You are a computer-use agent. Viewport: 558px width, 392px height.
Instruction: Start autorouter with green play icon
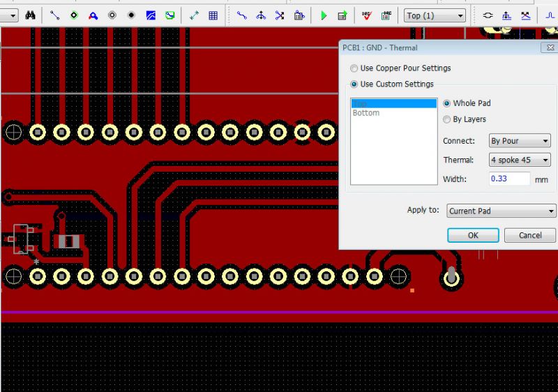[x=324, y=15]
